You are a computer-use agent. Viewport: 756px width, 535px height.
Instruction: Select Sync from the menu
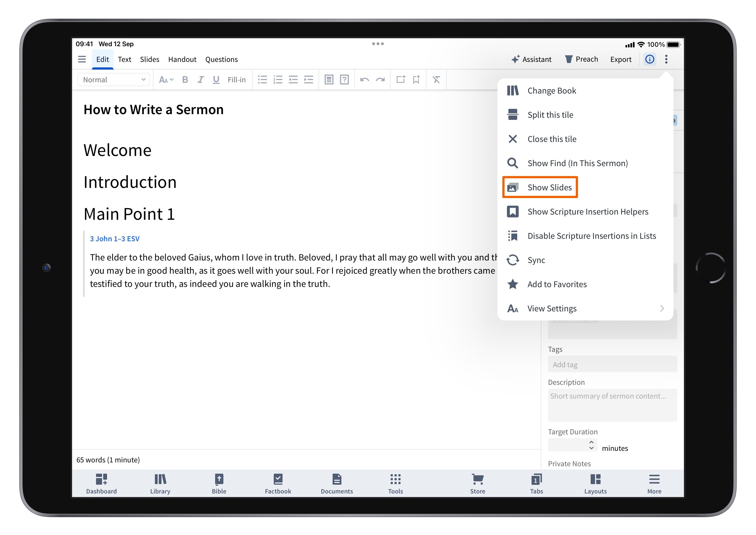[x=536, y=260]
